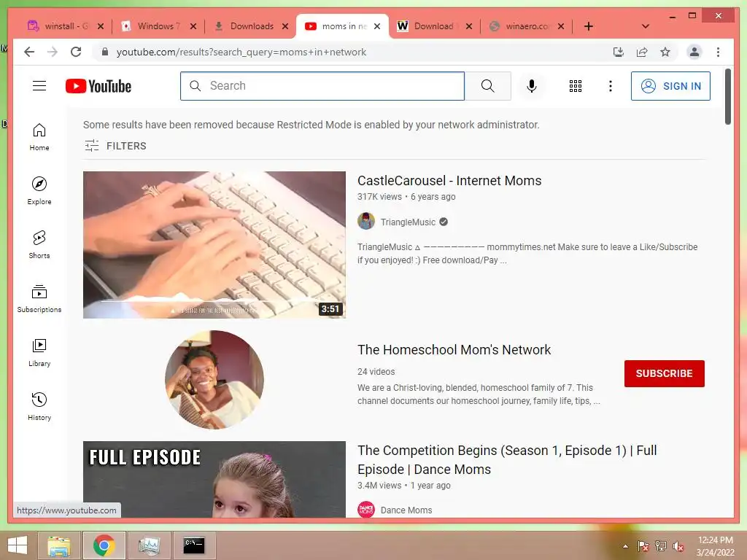The width and height of the screenshot is (747, 560).
Task: Expand the FILTERS options
Action: point(115,146)
